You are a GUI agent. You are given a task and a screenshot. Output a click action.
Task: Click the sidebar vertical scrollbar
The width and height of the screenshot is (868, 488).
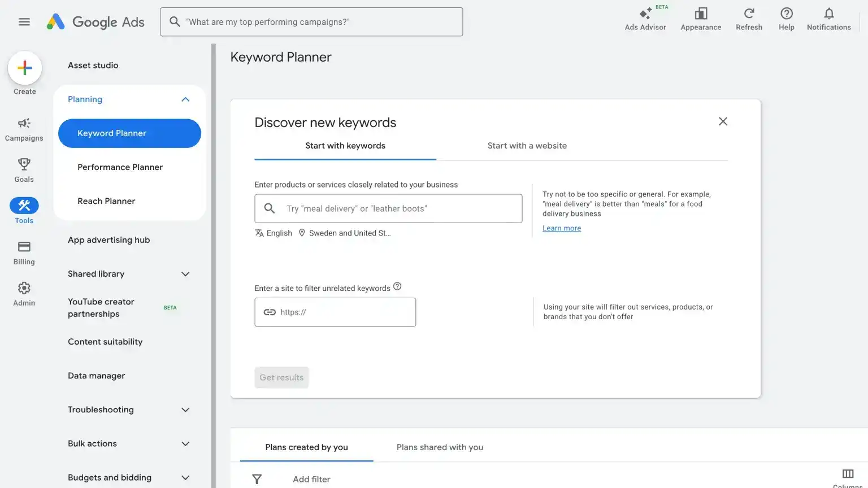tap(214, 265)
